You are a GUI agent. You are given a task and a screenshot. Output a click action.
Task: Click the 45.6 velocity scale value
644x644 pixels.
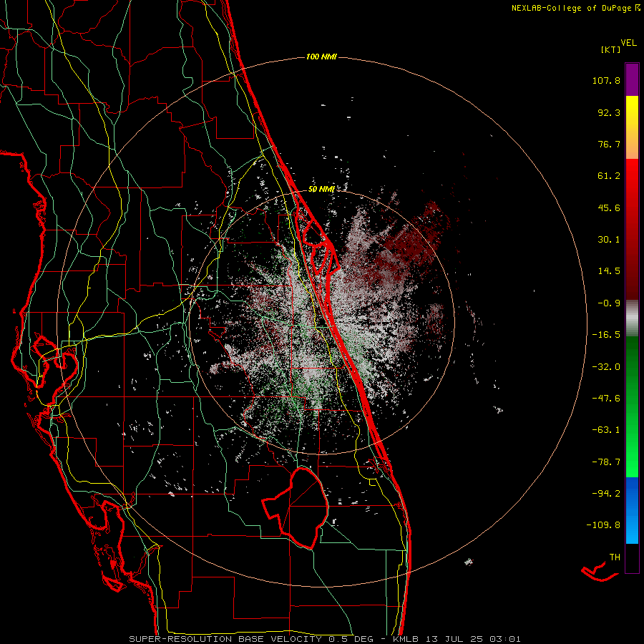click(x=609, y=208)
